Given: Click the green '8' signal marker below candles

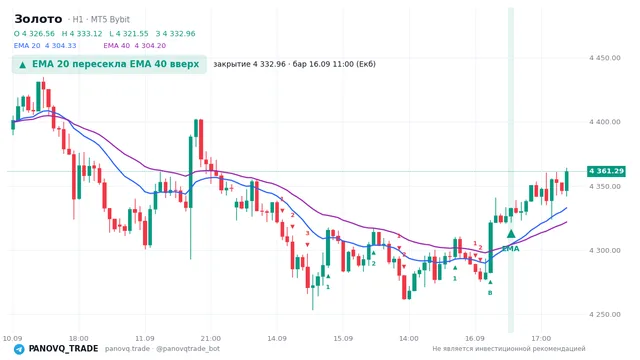Looking at the screenshot, I should click(490, 293).
